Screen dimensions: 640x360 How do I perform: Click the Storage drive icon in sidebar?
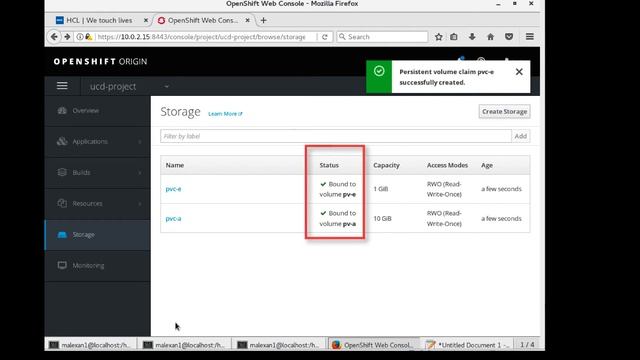click(62, 234)
